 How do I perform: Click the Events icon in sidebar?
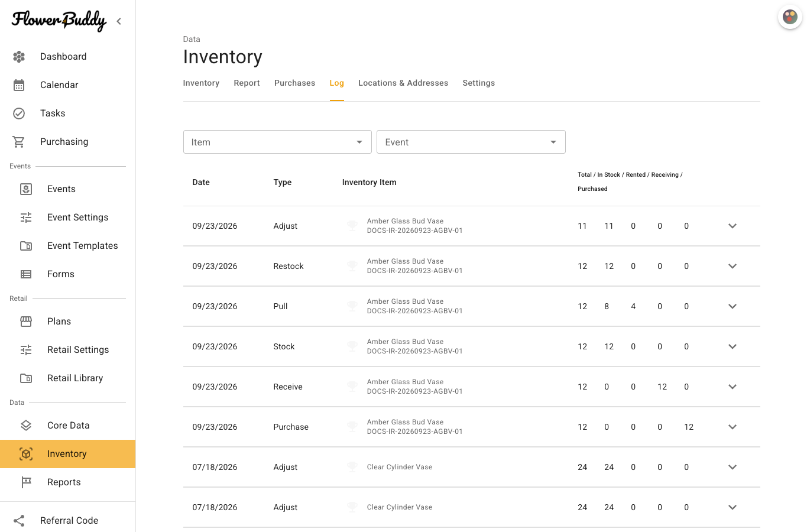(x=26, y=189)
